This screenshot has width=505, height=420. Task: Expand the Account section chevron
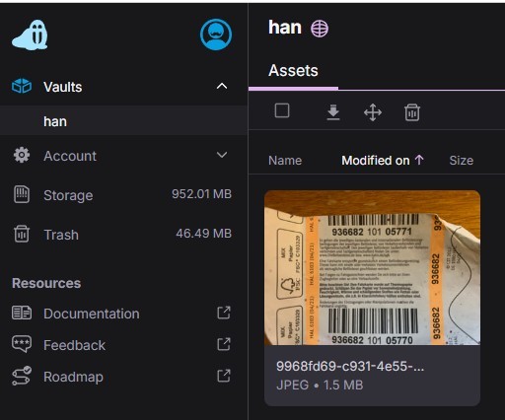222,155
